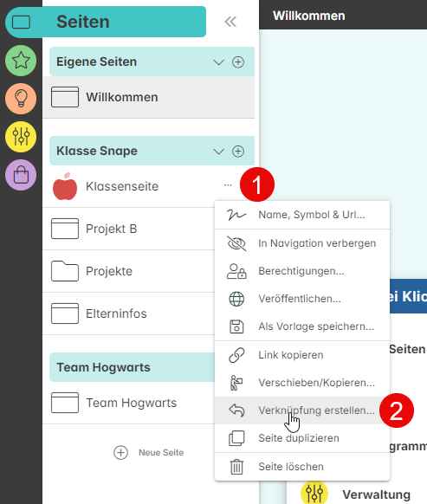
Task: Select Link kopieren menu entry
Action: pos(302,355)
